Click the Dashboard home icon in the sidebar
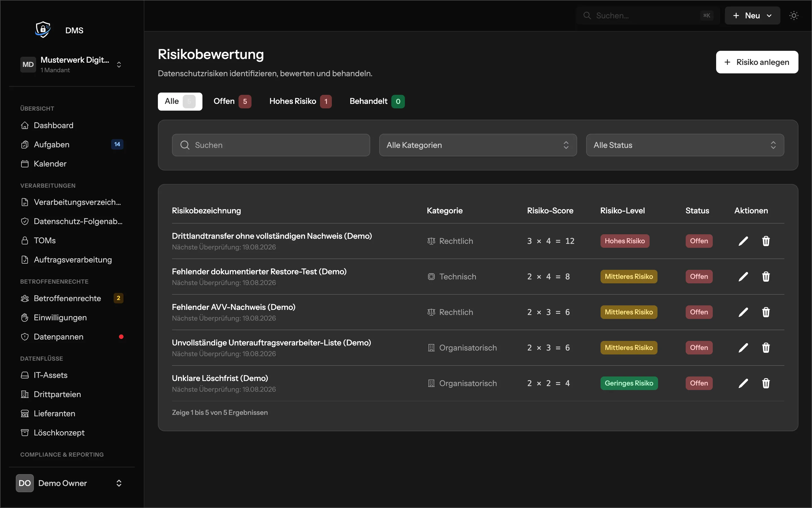 [x=25, y=125]
